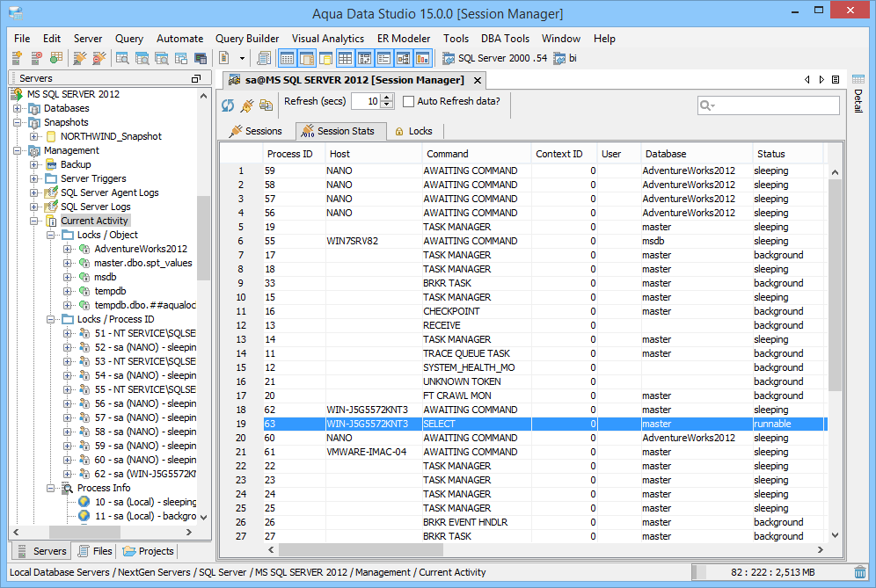This screenshot has width=876, height=588.
Task: Click the copy data icon in Session Manager toolbar
Action: 266,105
